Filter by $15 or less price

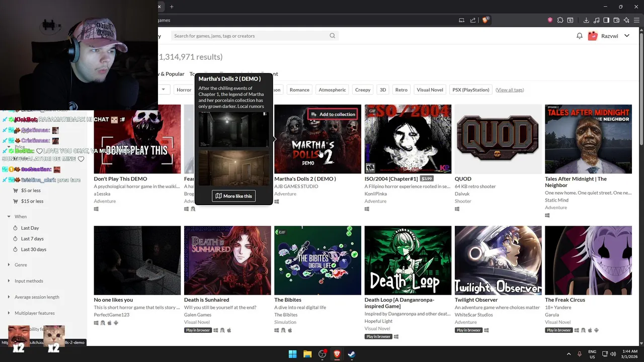coord(32,201)
